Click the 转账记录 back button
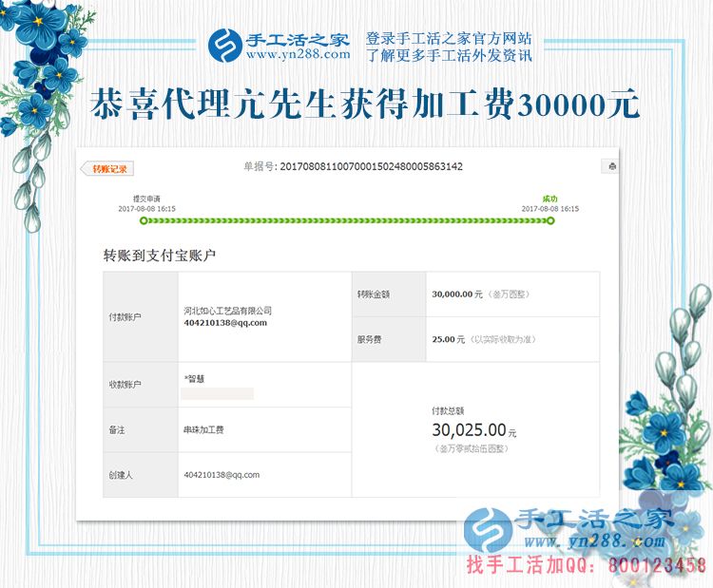This screenshot has height=588, width=713. 107,168
